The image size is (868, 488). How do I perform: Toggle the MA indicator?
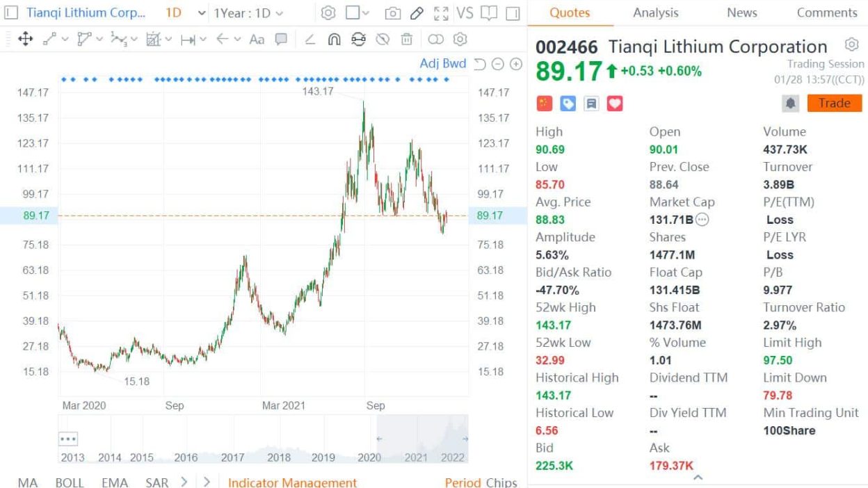[x=28, y=482]
